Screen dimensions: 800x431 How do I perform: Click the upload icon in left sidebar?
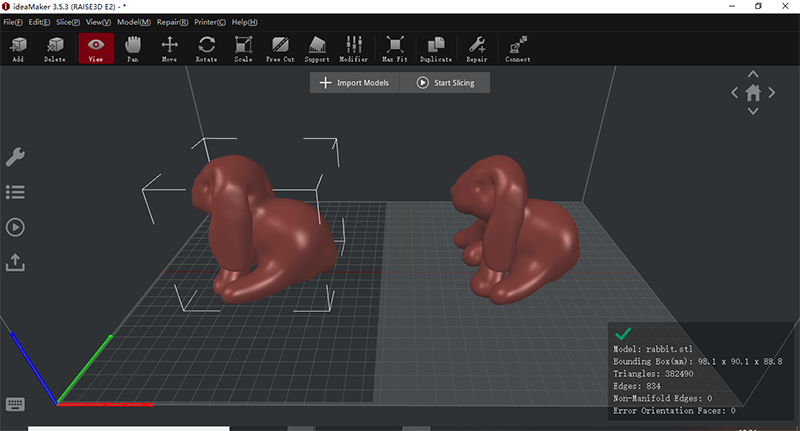click(15, 262)
